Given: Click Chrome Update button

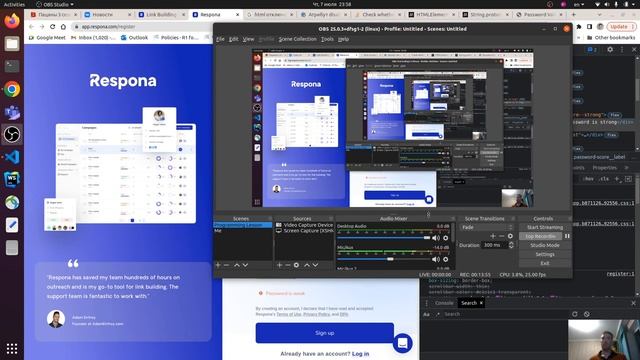Looking at the screenshot, I should 621,27.
